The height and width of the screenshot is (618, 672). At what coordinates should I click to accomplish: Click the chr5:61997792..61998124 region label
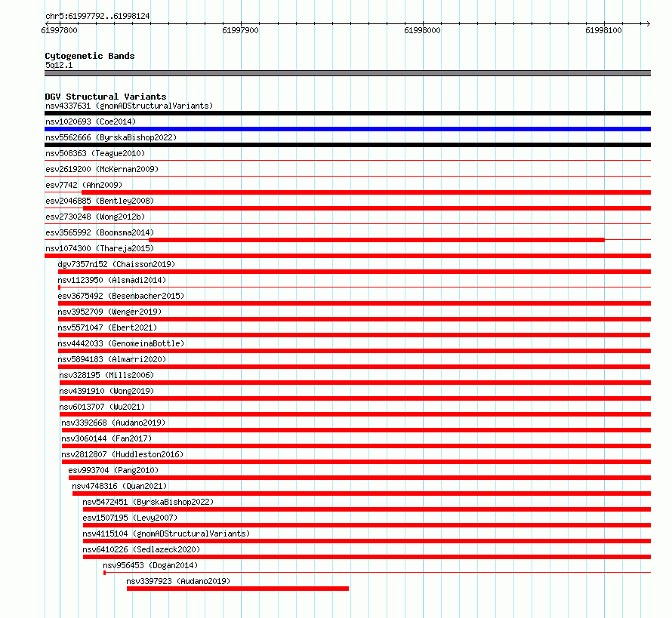click(97, 16)
